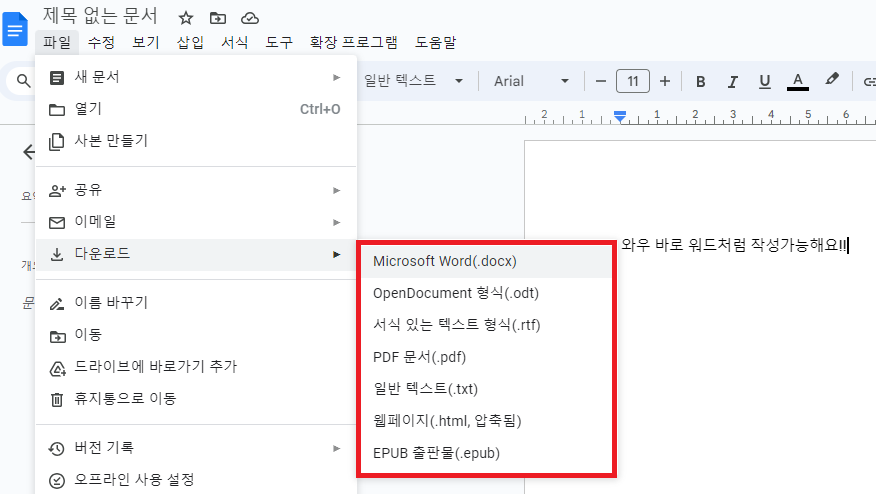
Task: Click the document title 제목 없는 문서
Action: pyautogui.click(x=100, y=16)
